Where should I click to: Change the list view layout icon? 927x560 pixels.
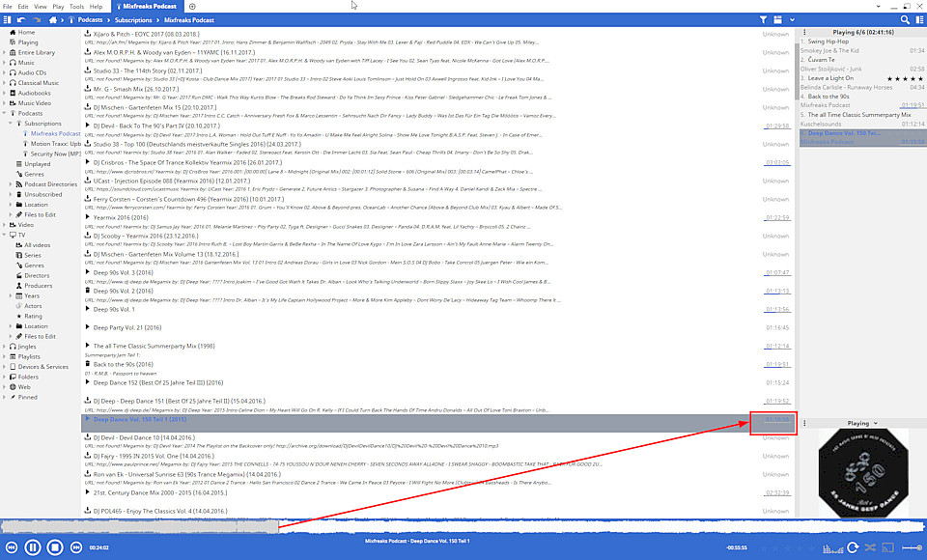[x=778, y=19]
